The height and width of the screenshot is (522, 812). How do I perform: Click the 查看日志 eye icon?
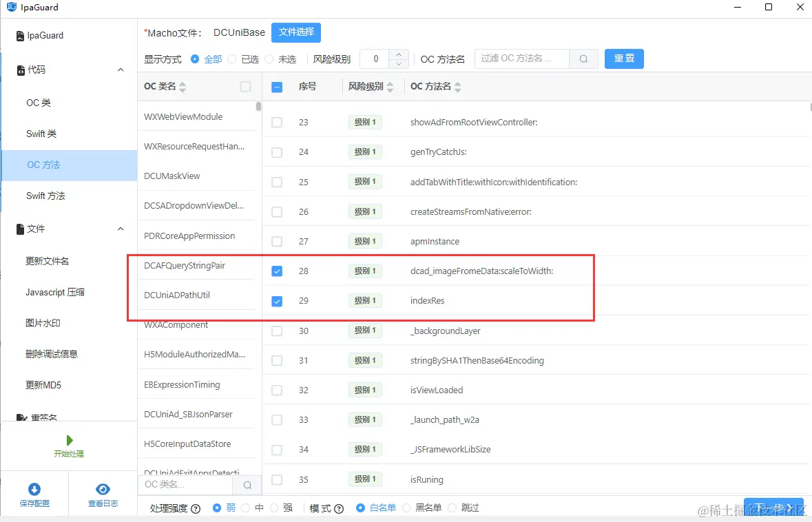(103, 490)
